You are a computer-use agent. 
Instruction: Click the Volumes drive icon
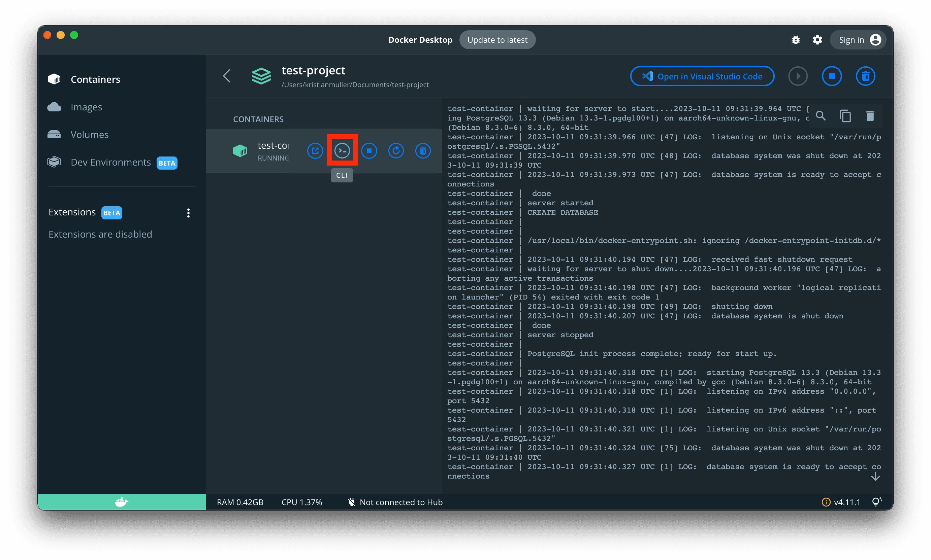point(54,134)
